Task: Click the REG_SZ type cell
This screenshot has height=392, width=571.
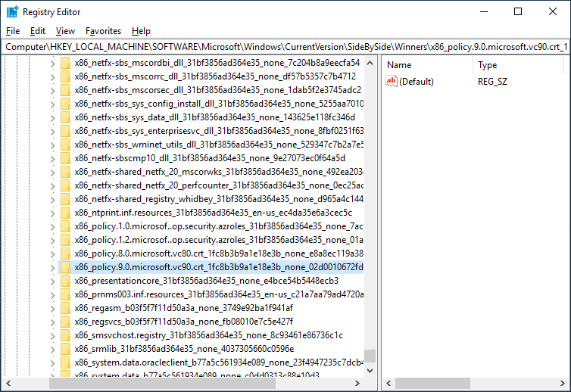Action: pos(492,82)
